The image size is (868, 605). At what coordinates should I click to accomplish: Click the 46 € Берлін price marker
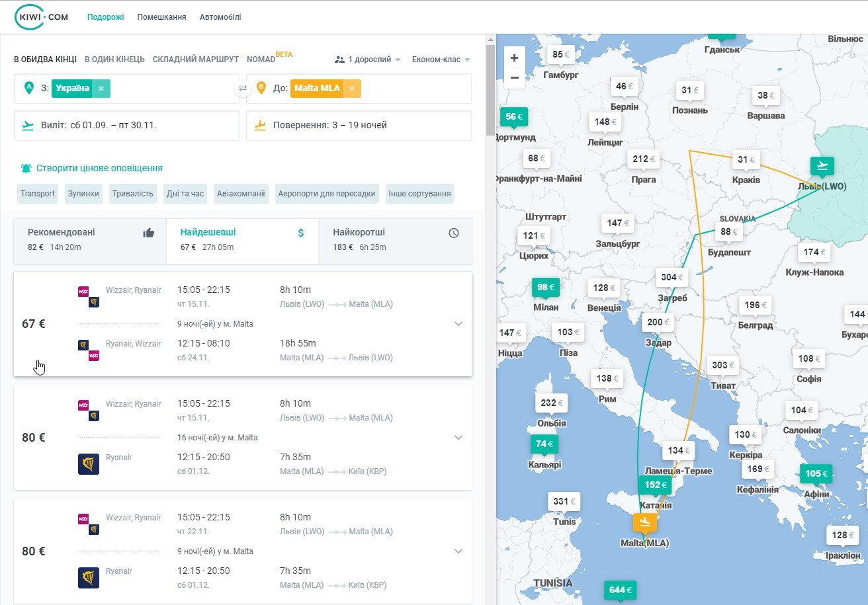click(x=625, y=87)
